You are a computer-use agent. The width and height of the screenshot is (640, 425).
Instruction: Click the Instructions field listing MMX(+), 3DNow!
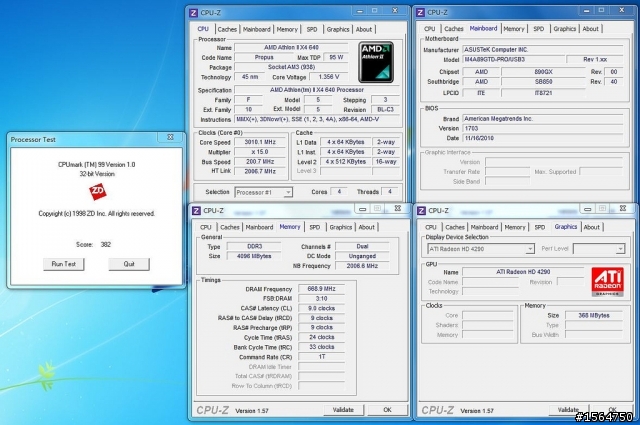tap(317, 120)
